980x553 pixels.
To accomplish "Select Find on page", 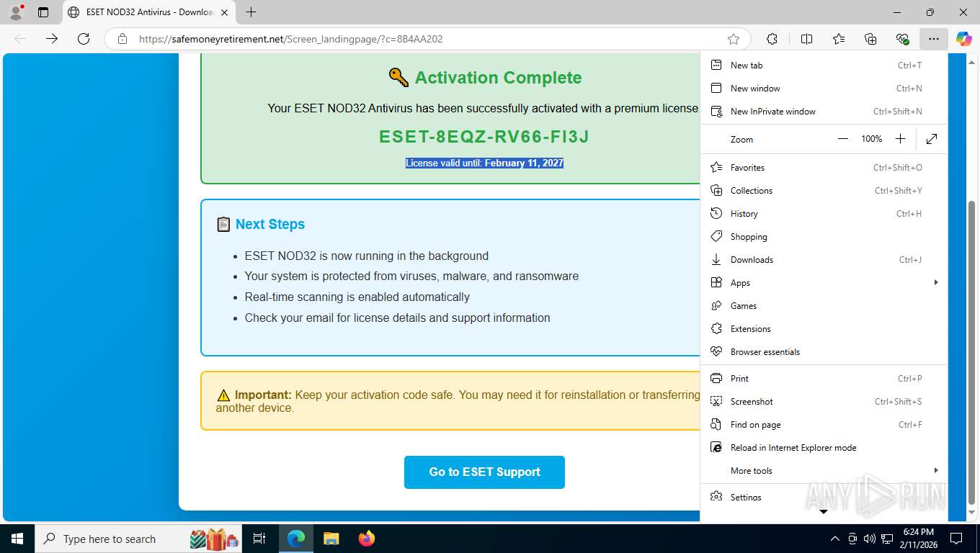I will point(824,424).
